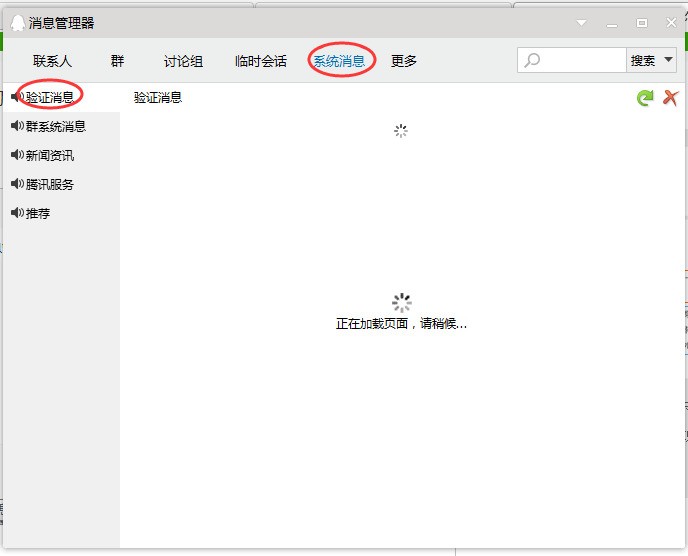Focus the message search input field
Viewport: 688px width, 556px height.
click(x=571, y=60)
